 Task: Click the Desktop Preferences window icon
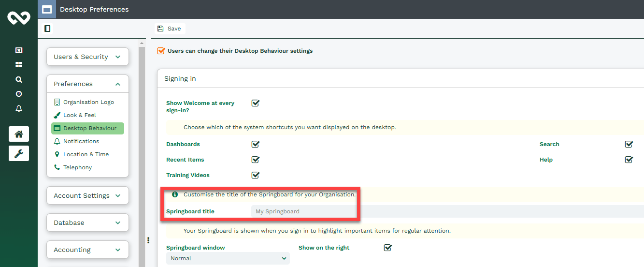point(47,9)
